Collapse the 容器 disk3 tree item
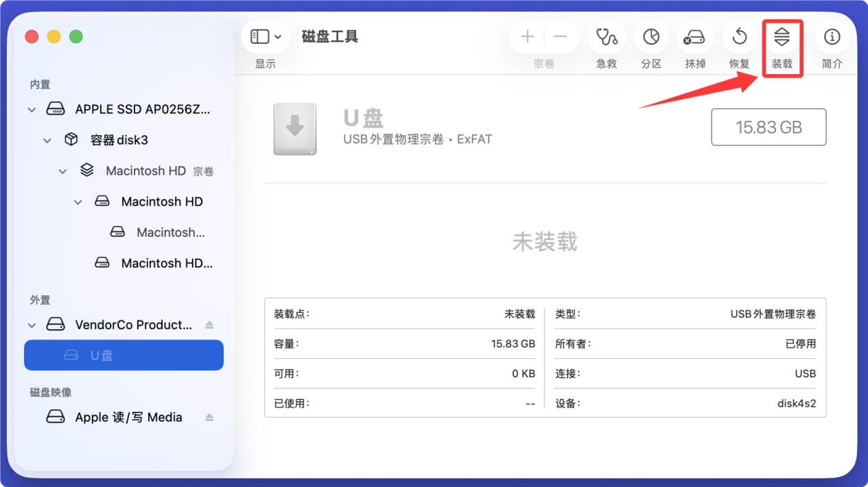Viewport: 868px width, 487px height. coord(47,139)
